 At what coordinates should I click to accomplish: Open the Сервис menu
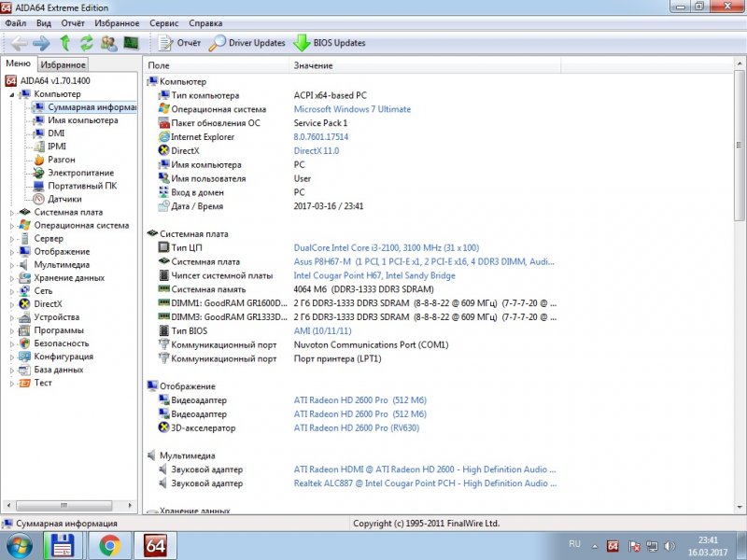(x=164, y=22)
